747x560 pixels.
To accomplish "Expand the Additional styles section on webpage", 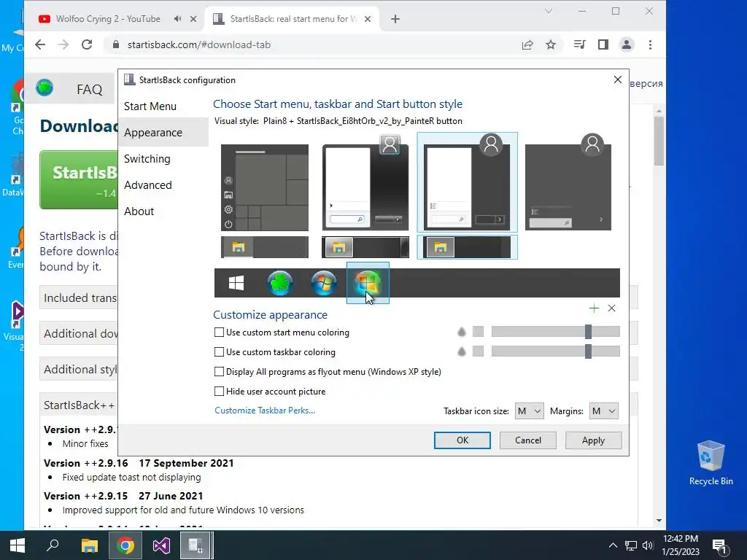I will (80, 369).
